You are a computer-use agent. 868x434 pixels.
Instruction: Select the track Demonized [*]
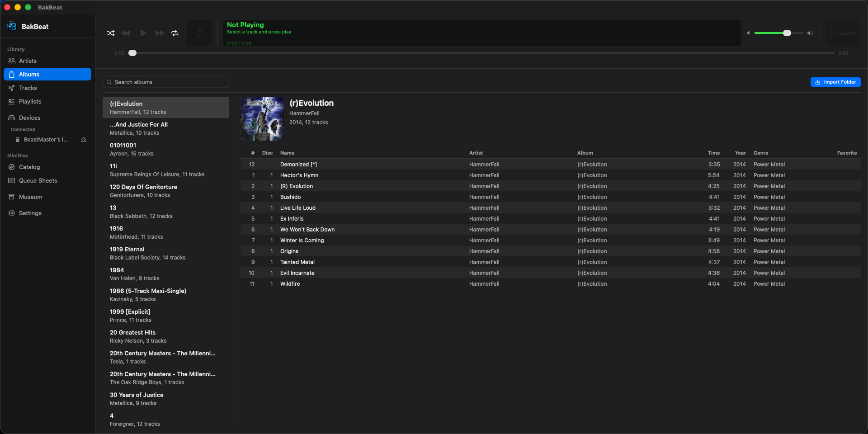(551, 165)
